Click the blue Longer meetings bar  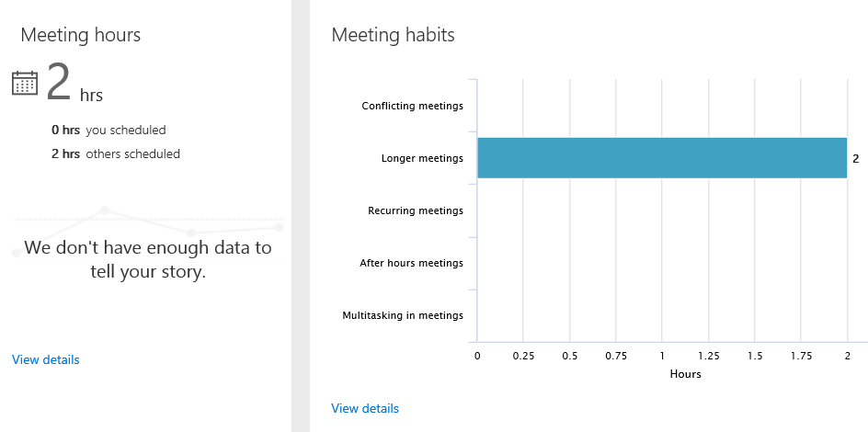(661, 157)
